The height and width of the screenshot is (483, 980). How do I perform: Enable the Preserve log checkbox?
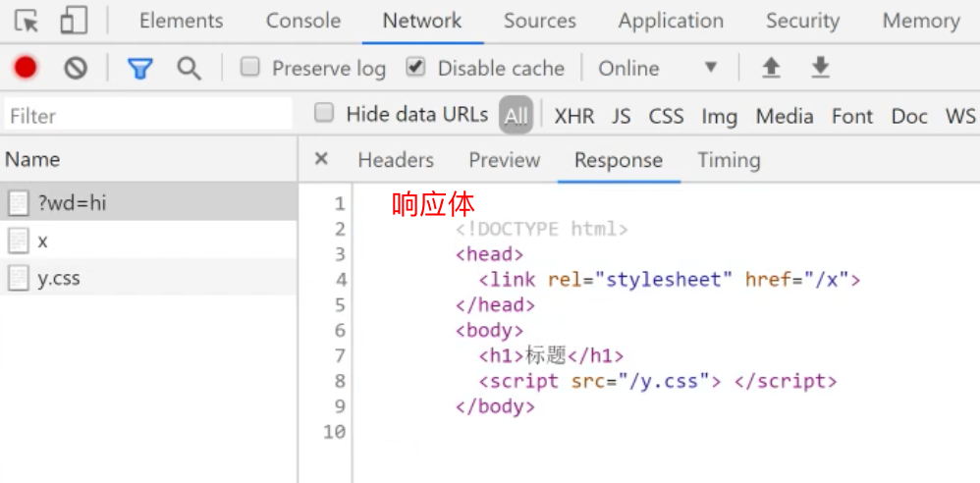pos(250,67)
